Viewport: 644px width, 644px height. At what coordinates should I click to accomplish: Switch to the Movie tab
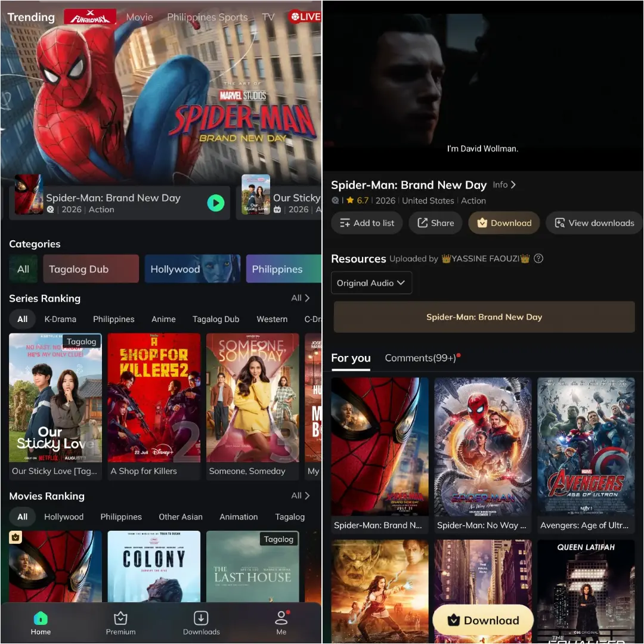tap(139, 17)
